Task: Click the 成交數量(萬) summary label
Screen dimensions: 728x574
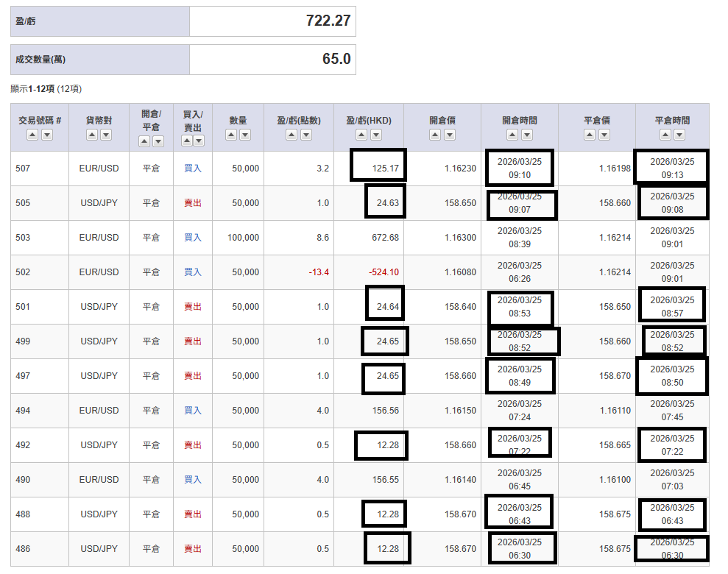Action: point(40,60)
